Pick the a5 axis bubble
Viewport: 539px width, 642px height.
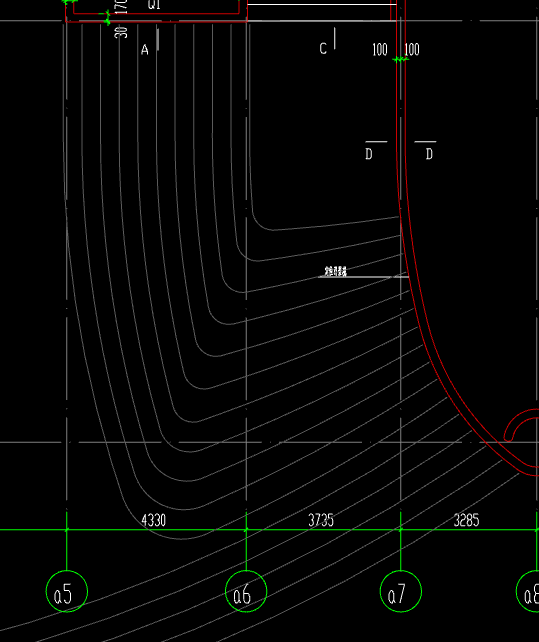[x=67, y=591]
